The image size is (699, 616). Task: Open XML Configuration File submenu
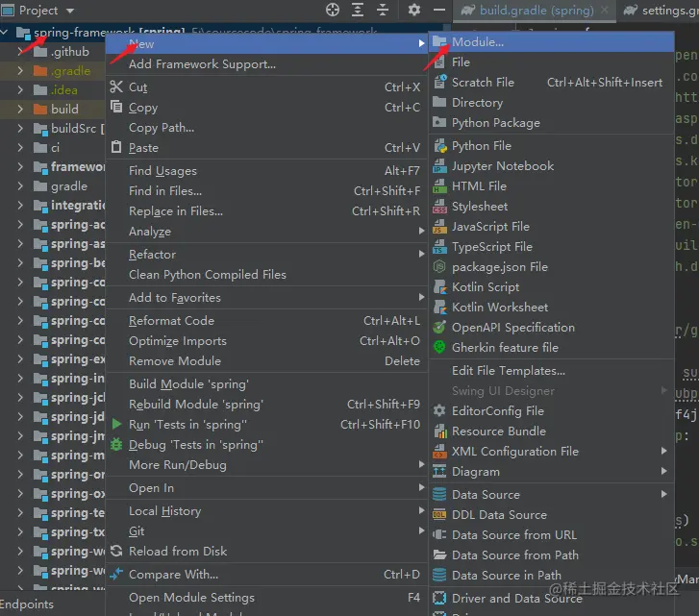552,452
